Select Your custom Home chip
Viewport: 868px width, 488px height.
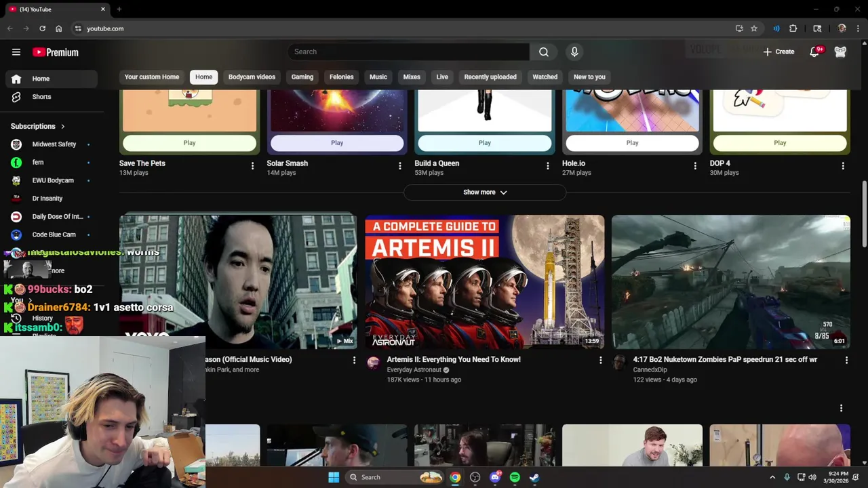pos(152,77)
